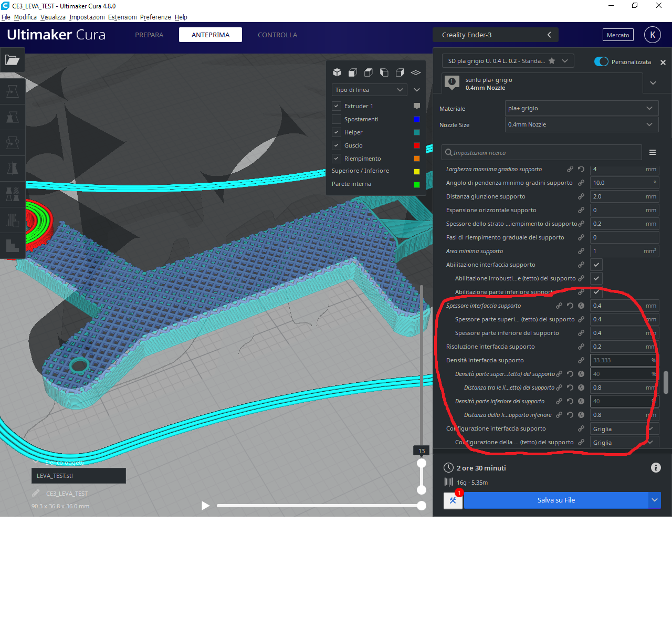Screen dimensions: 672x628
Task: Reset Distanza della li...upporto inferiore value
Action: click(570, 415)
